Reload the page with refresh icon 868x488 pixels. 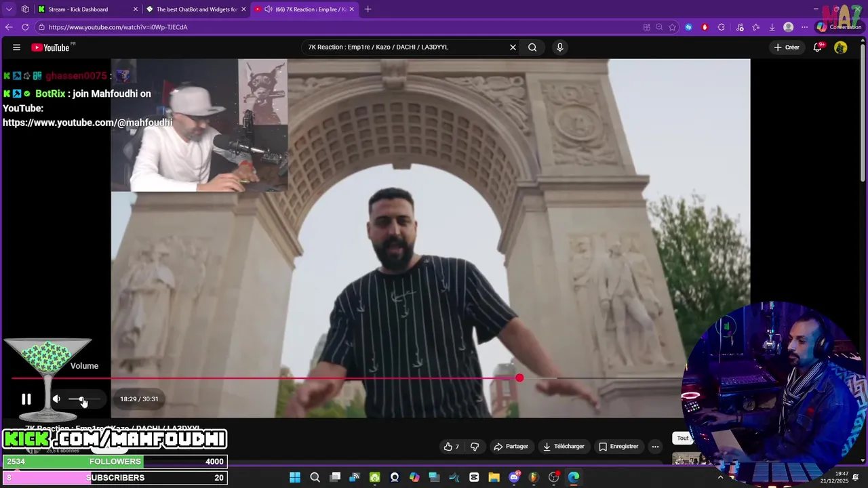[25, 27]
